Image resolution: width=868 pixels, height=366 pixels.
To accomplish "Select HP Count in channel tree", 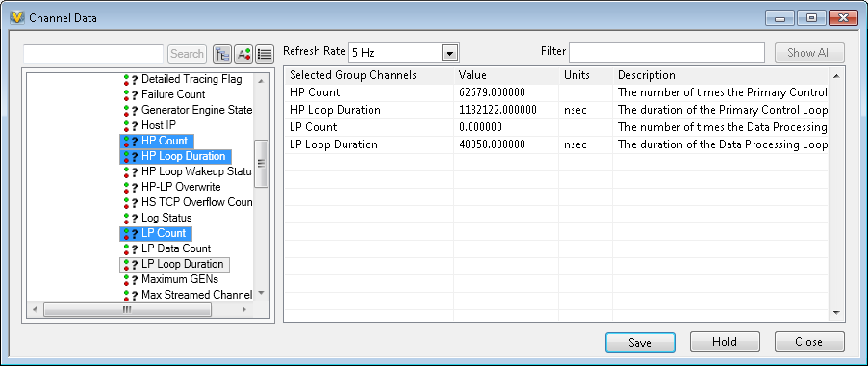I will coord(165,141).
